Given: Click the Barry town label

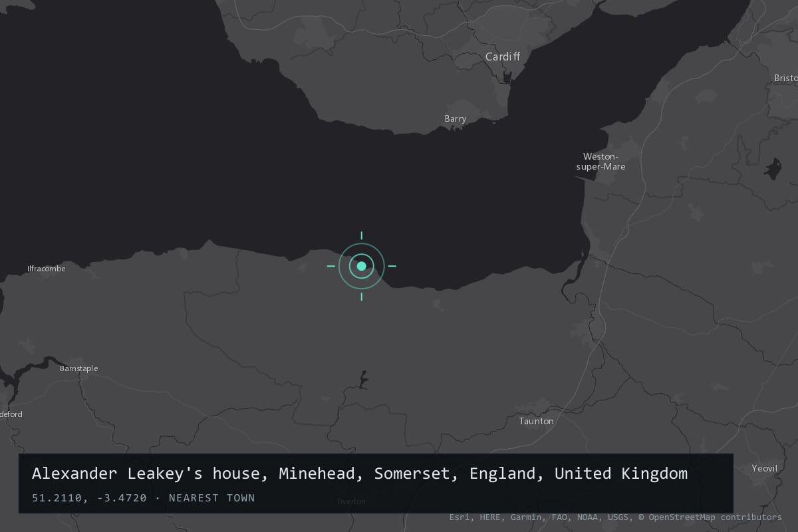Looking at the screenshot, I should 456,118.
